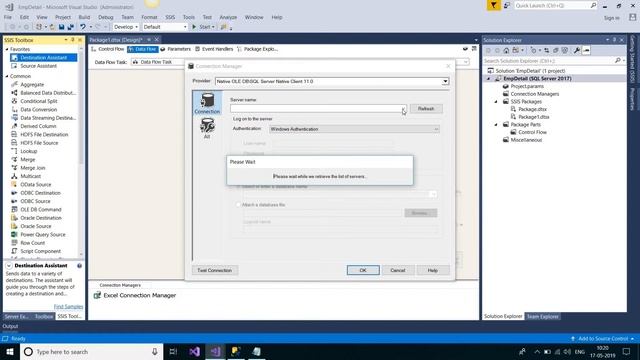Select Source Assistant in SSIS Toolbox
This screenshot has height=360, width=640.
(x=38, y=66)
